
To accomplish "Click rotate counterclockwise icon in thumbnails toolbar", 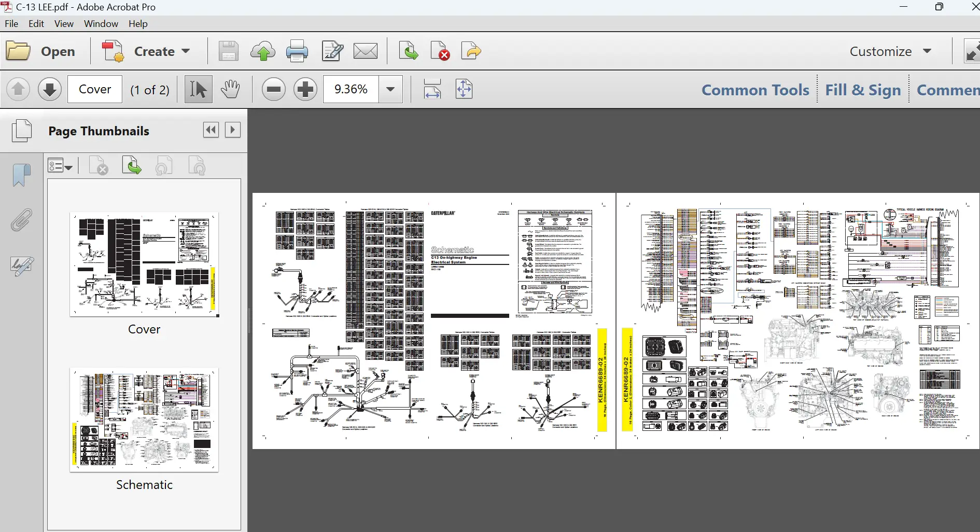I will (164, 166).
